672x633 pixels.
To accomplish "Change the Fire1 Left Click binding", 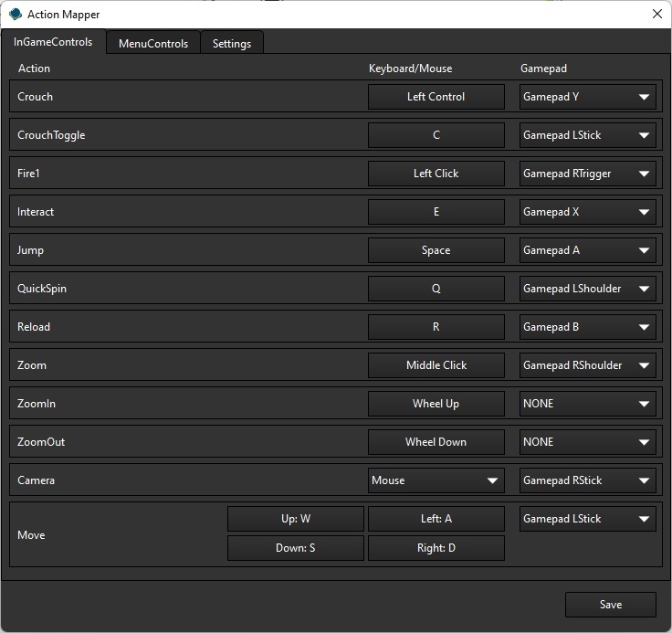I will pyautogui.click(x=436, y=174).
